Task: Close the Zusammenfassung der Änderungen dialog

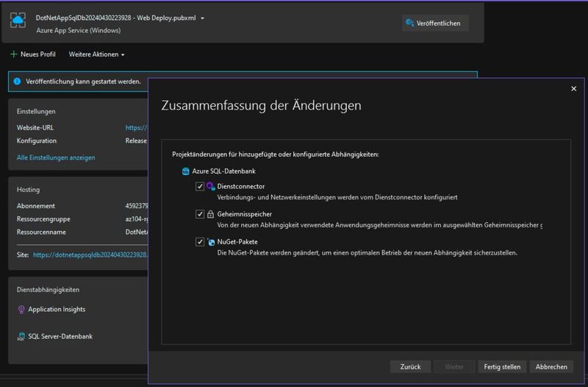Action: click(573, 88)
